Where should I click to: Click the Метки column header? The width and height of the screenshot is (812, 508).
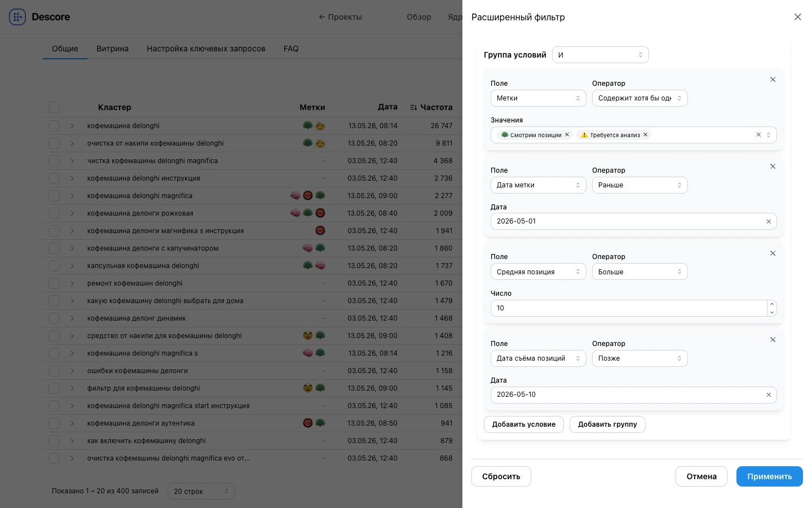[312, 107]
